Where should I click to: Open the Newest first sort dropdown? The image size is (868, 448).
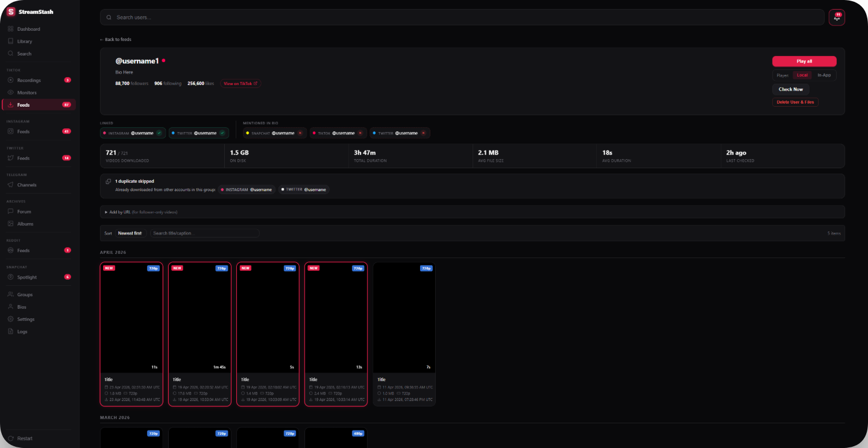(x=130, y=233)
